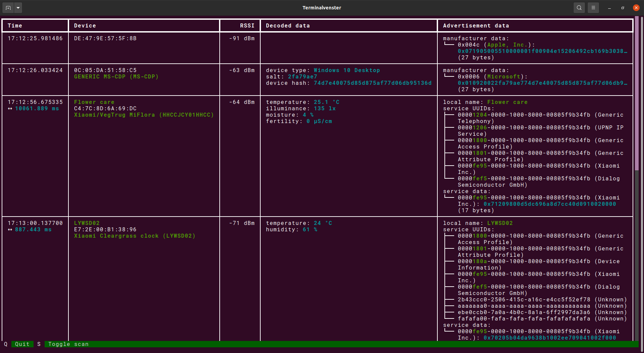Click the Quit footer button
The image size is (644, 353).
point(22,344)
